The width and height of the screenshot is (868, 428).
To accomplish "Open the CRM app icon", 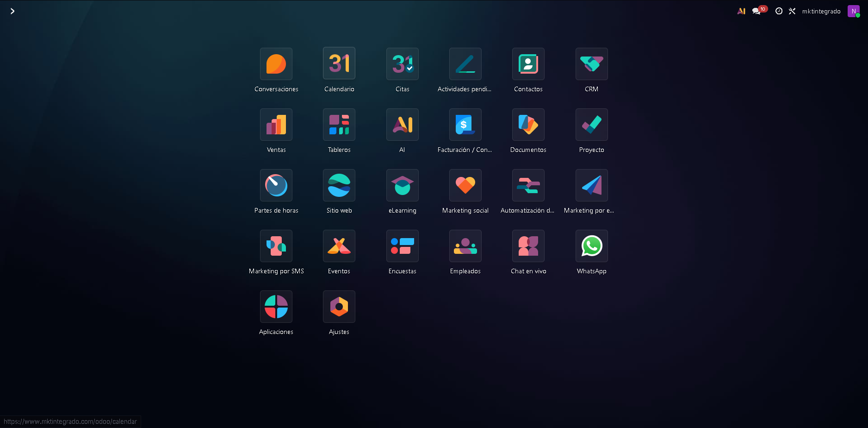I will [591, 64].
